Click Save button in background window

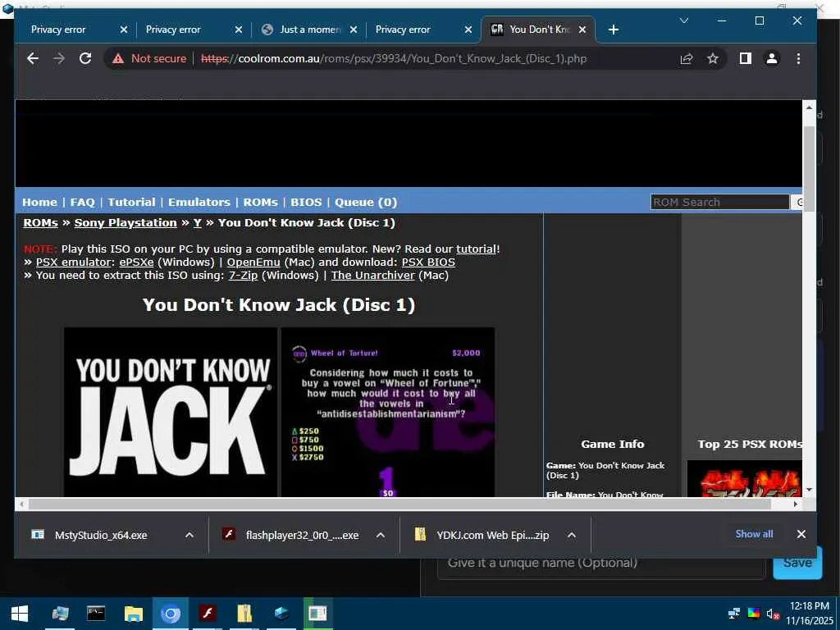click(x=797, y=563)
